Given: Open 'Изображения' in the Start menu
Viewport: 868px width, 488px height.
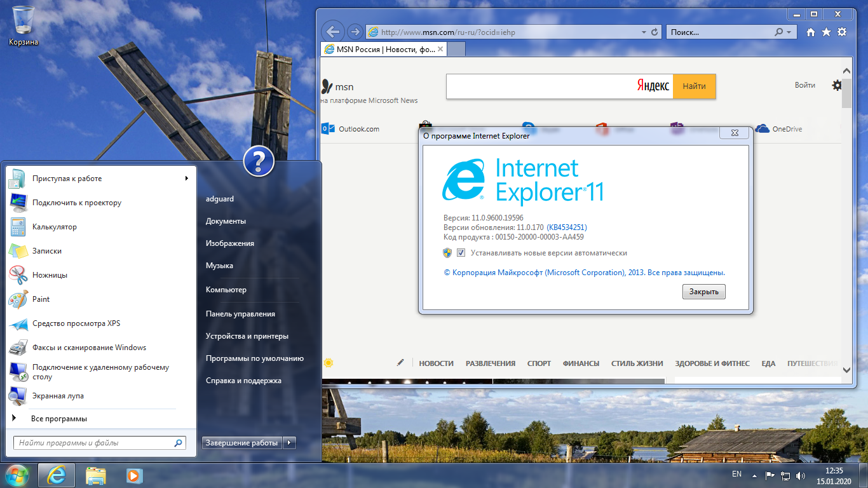Looking at the screenshot, I should pos(230,243).
